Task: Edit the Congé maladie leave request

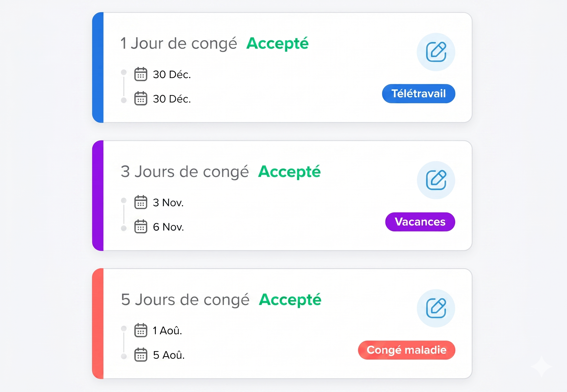Action: click(436, 308)
